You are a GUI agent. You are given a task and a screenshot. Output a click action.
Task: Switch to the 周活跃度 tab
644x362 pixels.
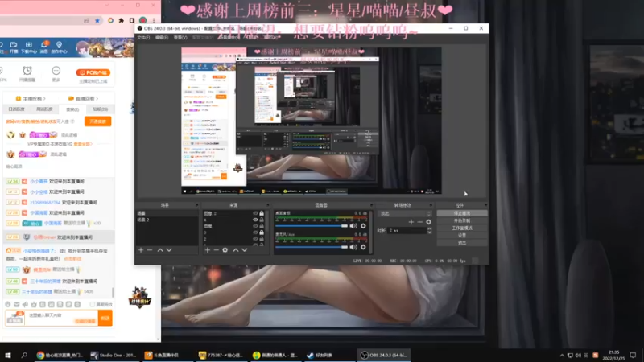pos(44,109)
